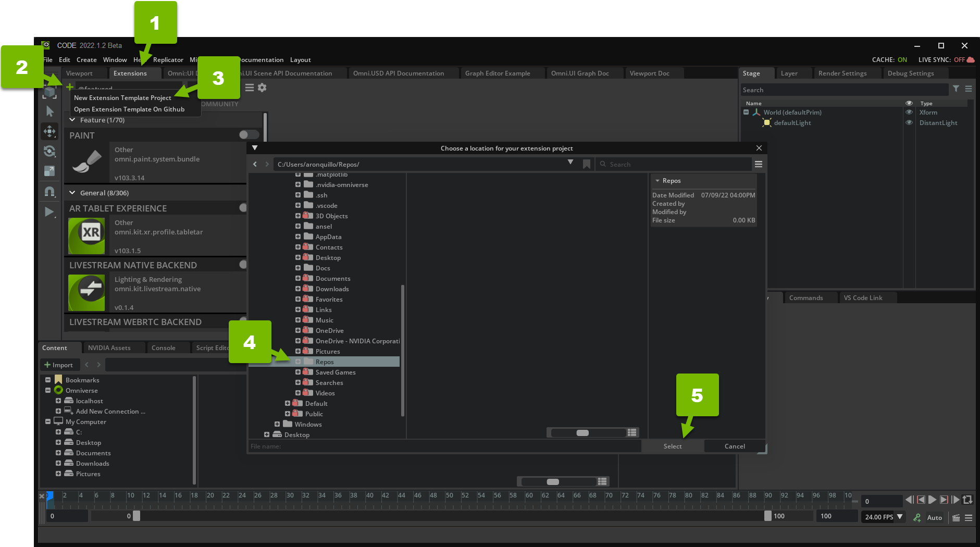The image size is (980, 547).
Task: Click the File name input field
Action: click(x=444, y=446)
